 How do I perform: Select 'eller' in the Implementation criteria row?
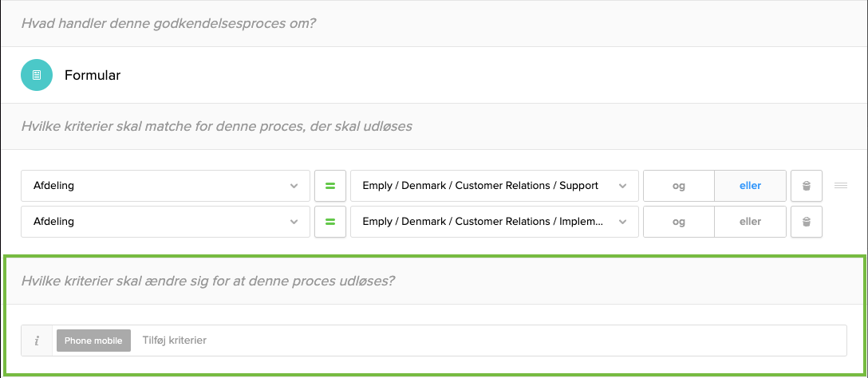tap(750, 222)
